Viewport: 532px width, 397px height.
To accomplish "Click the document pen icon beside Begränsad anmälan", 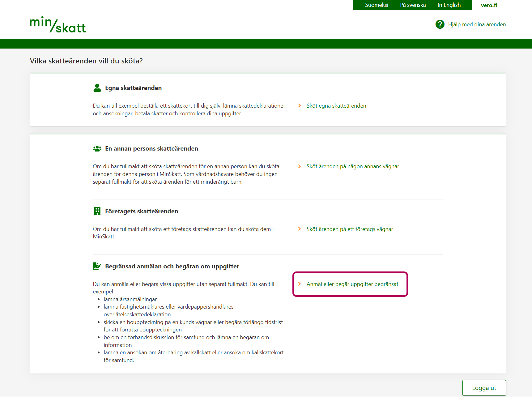I will click(x=97, y=266).
